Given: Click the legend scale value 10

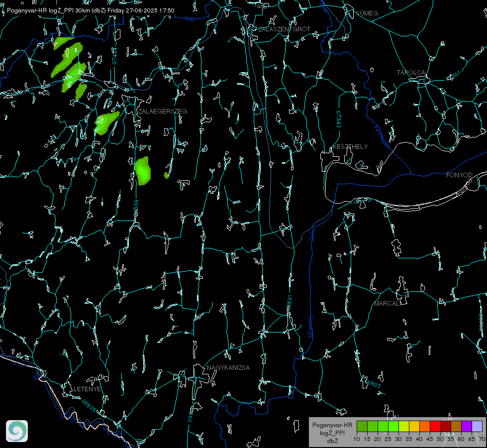Looking at the screenshot, I should [357, 439].
